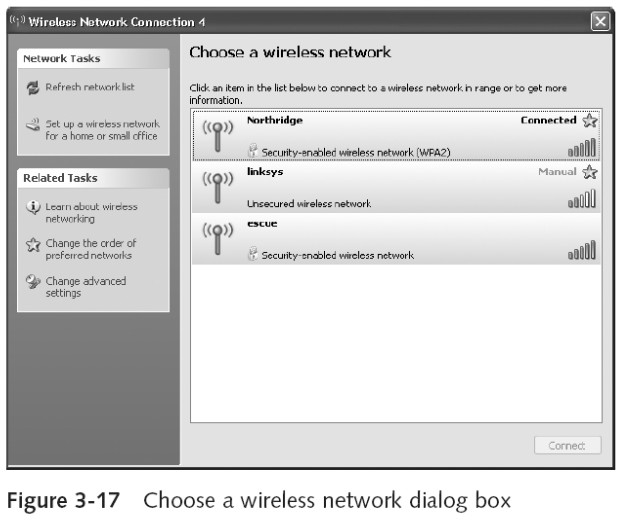Click Unsecured wireless network text
Viewport: 622px width, 520px height.
[x=309, y=203]
